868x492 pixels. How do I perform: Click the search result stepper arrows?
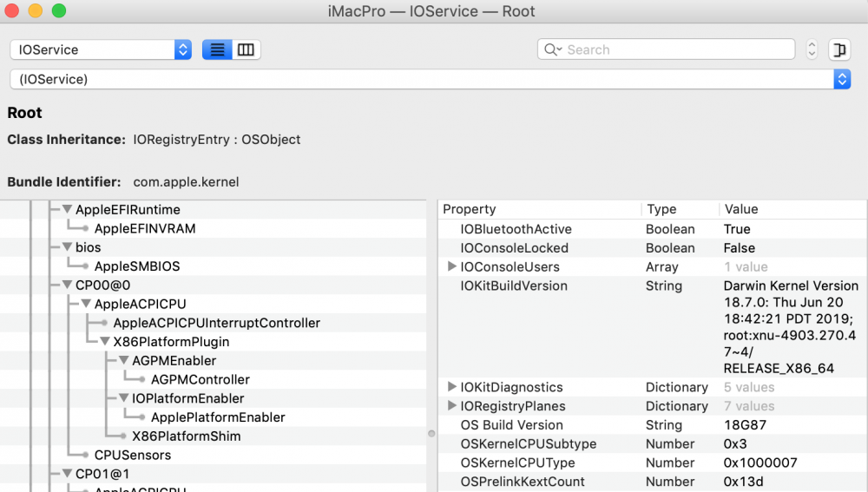tap(812, 49)
